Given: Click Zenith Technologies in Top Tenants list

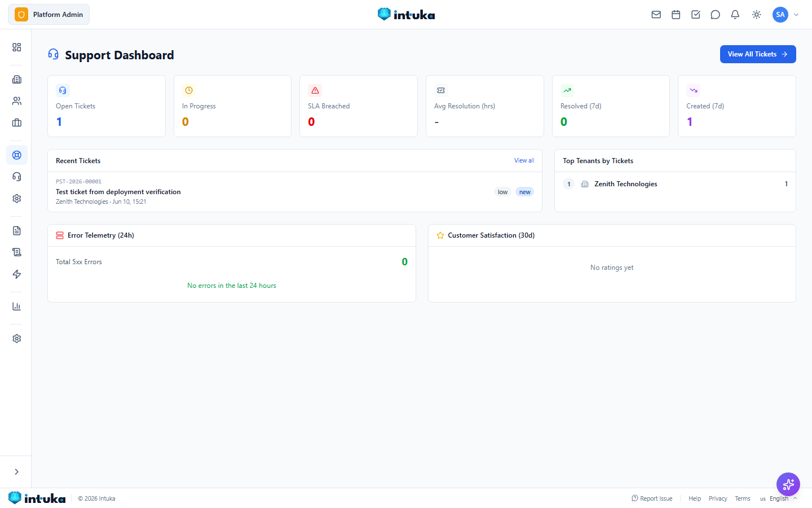Looking at the screenshot, I should pos(626,184).
